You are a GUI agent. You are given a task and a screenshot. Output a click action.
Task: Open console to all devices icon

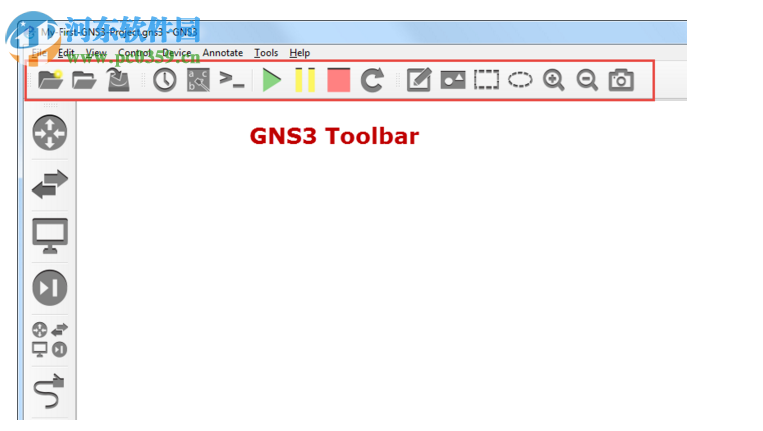pyautogui.click(x=232, y=80)
